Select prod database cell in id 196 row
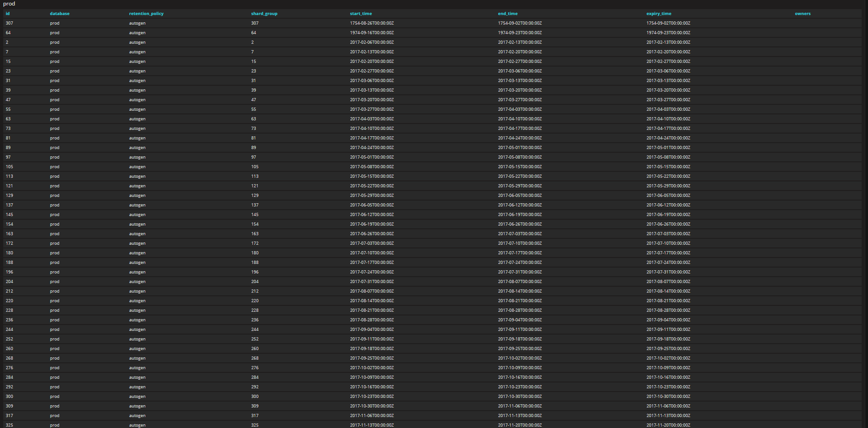This screenshot has height=428, width=868. pyautogui.click(x=55, y=272)
